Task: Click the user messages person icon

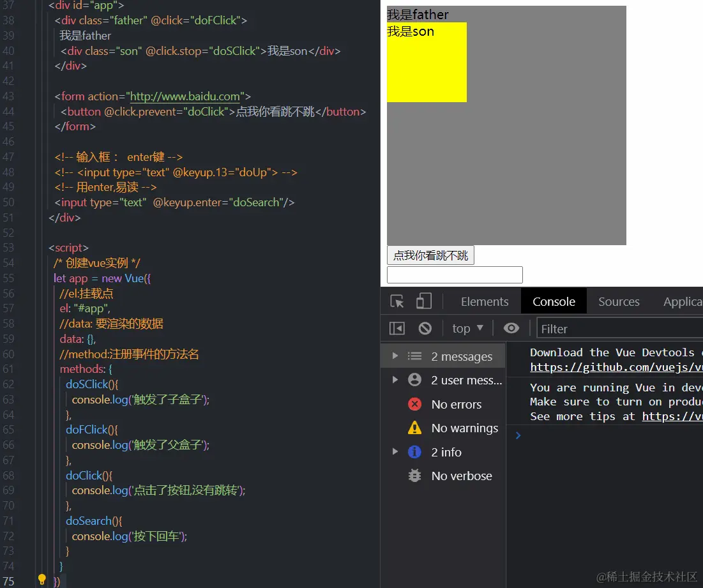Action: pyautogui.click(x=415, y=380)
